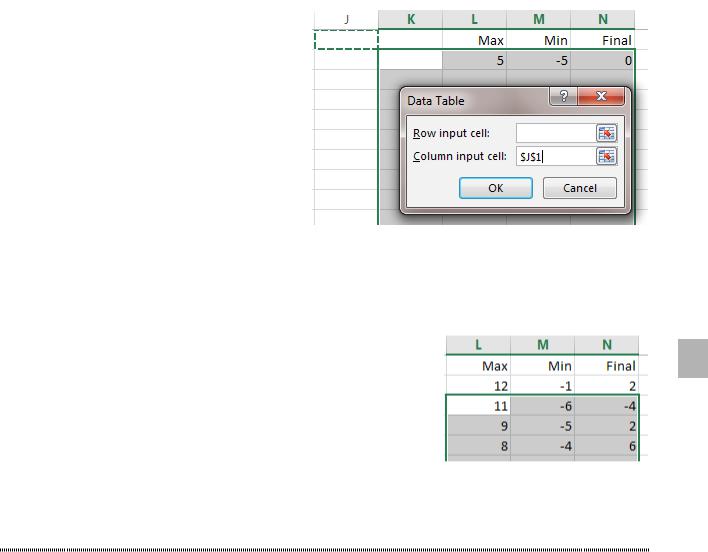Click lower sheet Final cell in row with 9
Screen dimensions: 708x552
[606, 426]
